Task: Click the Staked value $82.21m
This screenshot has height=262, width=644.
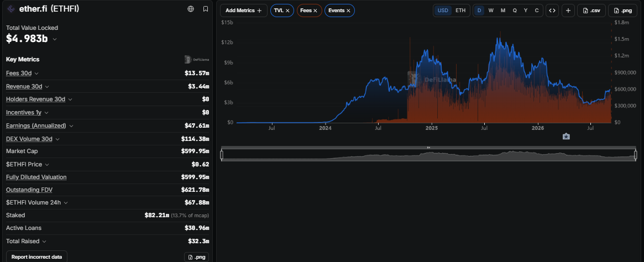Action: tap(157, 215)
